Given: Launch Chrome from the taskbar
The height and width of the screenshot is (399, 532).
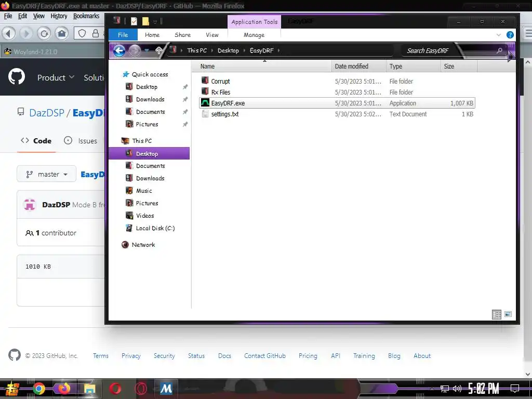Looking at the screenshot, I should click(38, 388).
